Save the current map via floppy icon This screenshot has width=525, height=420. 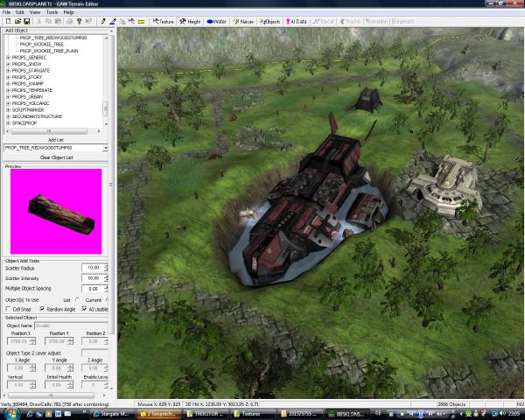click(27, 21)
